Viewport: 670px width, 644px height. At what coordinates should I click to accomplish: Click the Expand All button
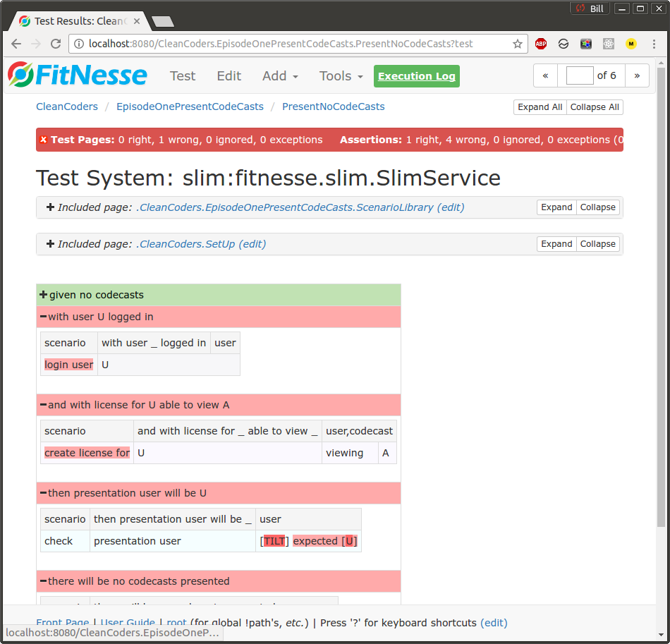540,107
